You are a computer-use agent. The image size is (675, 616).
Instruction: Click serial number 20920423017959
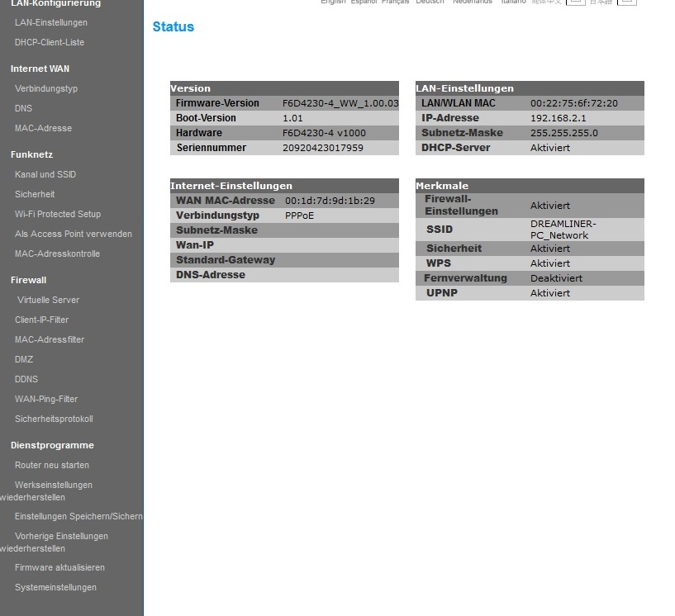coord(323,148)
